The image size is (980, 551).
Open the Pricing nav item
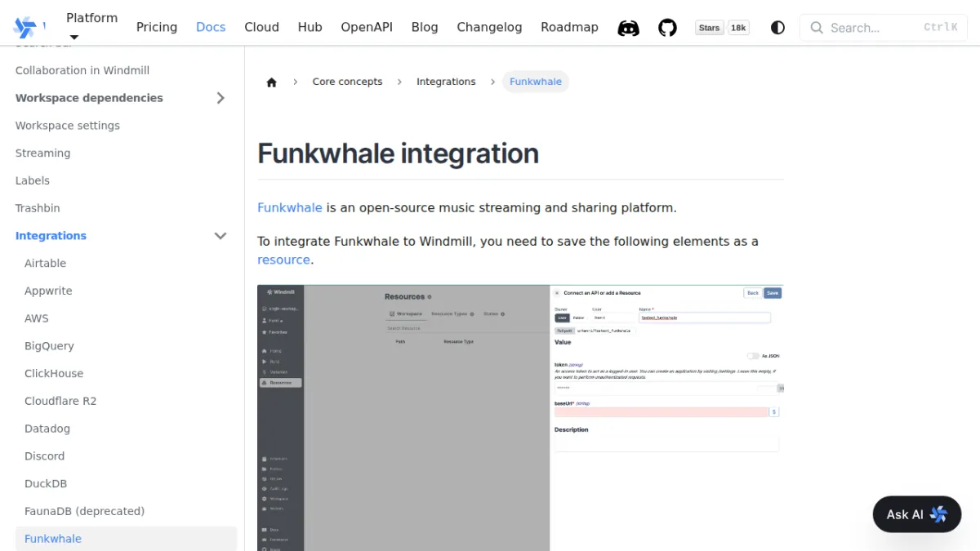(x=157, y=27)
